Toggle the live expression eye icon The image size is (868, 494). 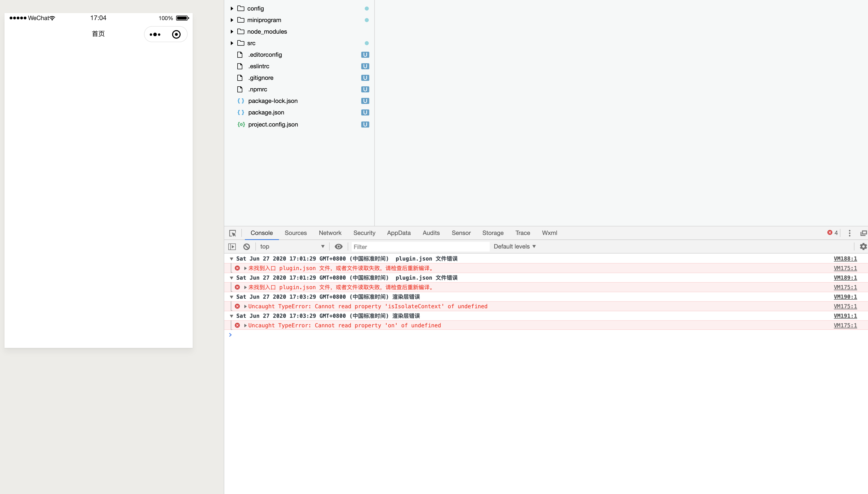(339, 246)
